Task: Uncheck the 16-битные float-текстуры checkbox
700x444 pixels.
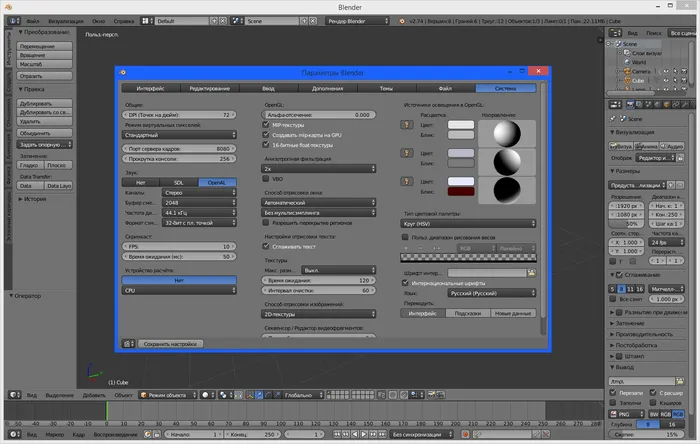Action: tap(266, 145)
